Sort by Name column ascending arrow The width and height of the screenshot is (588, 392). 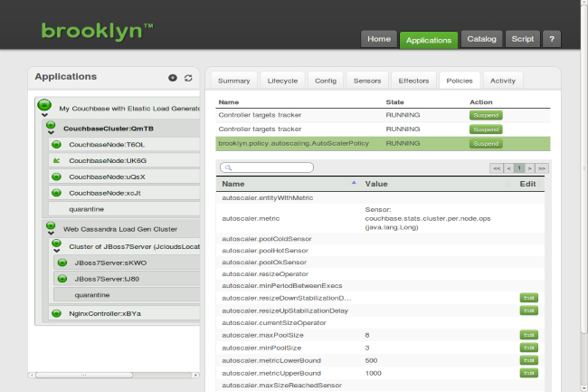click(354, 183)
